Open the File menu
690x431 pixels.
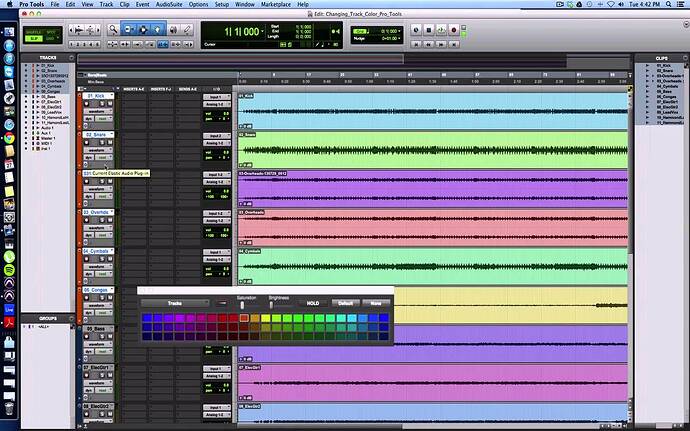click(55, 4)
